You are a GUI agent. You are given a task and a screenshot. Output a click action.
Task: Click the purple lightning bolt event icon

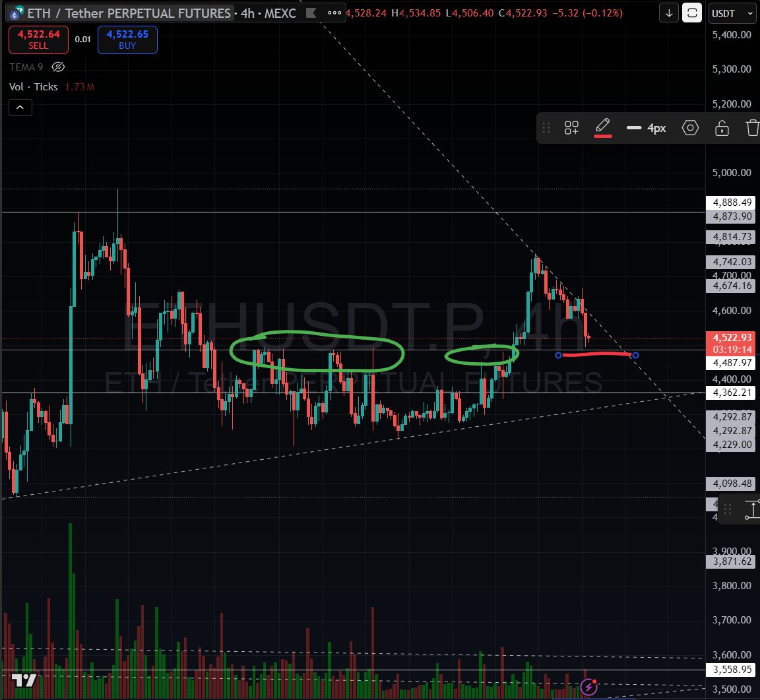click(x=589, y=687)
